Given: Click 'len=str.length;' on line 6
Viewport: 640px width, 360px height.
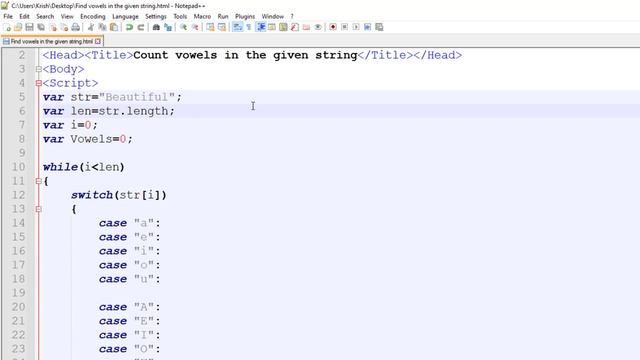Looking at the screenshot, I should (x=122, y=111).
